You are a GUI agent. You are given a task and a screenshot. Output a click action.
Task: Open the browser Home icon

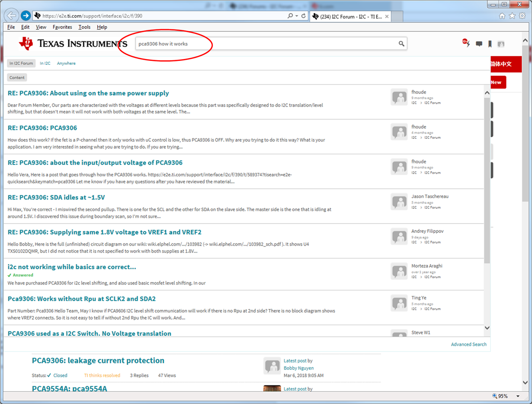[502, 16]
